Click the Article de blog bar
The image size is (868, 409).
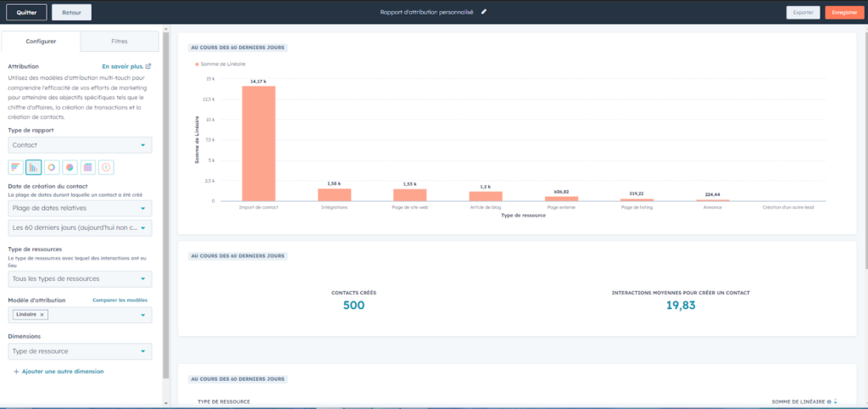(x=486, y=196)
